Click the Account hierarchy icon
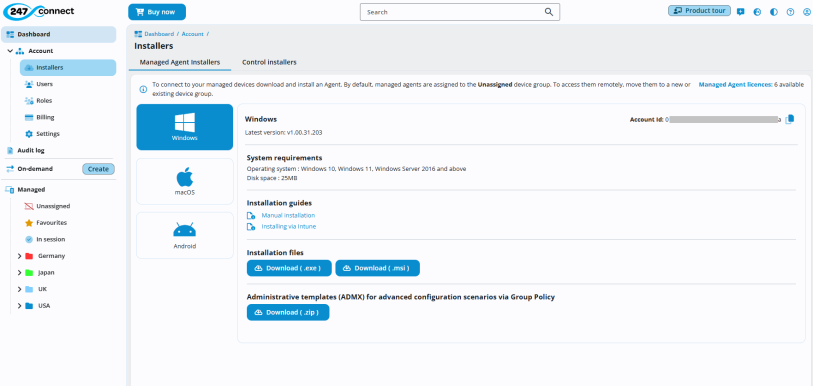813x386 pixels. tap(20, 51)
